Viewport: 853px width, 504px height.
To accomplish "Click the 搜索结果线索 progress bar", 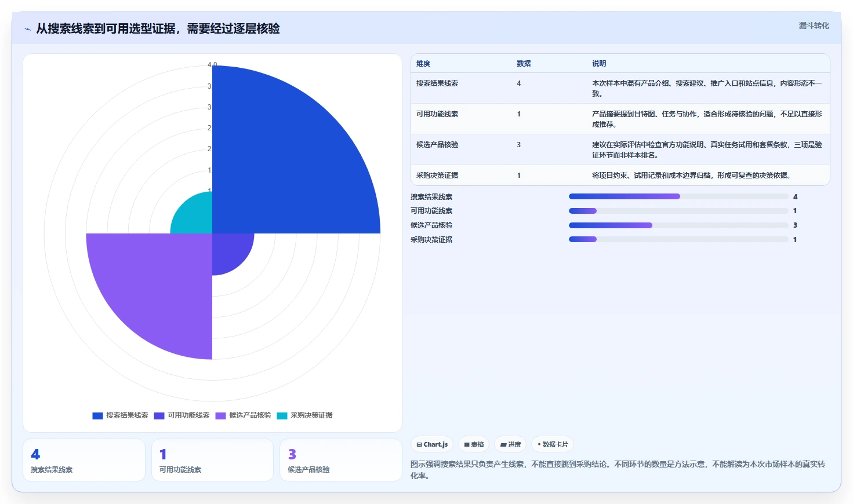I will (678, 196).
